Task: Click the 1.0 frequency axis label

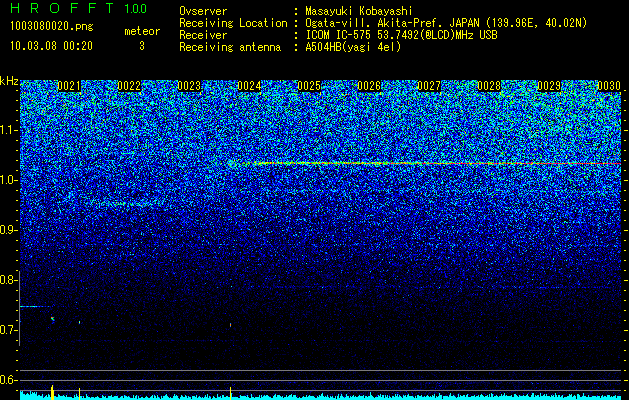Action: tap(9, 181)
